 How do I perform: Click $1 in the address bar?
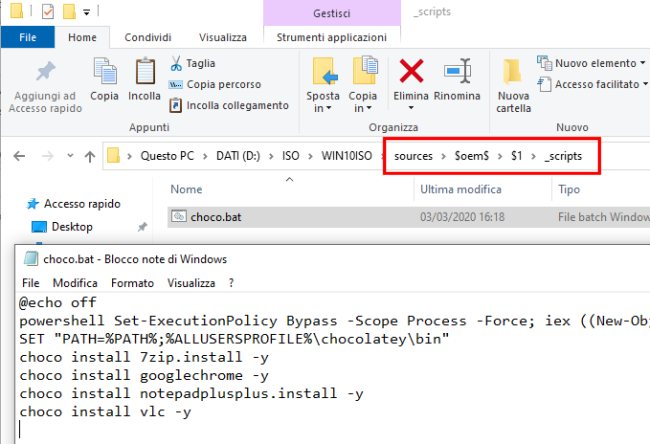[x=517, y=156]
